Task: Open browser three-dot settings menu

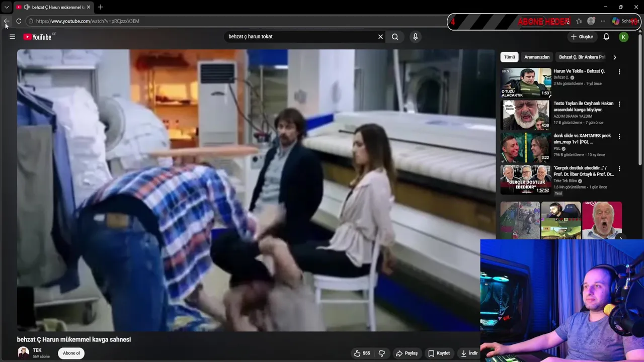Action: coord(603,21)
